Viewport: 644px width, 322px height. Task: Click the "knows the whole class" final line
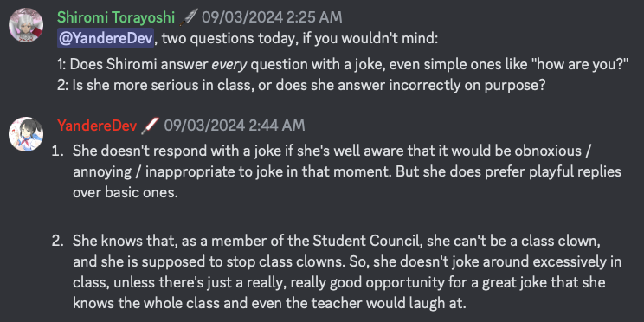coord(269,304)
